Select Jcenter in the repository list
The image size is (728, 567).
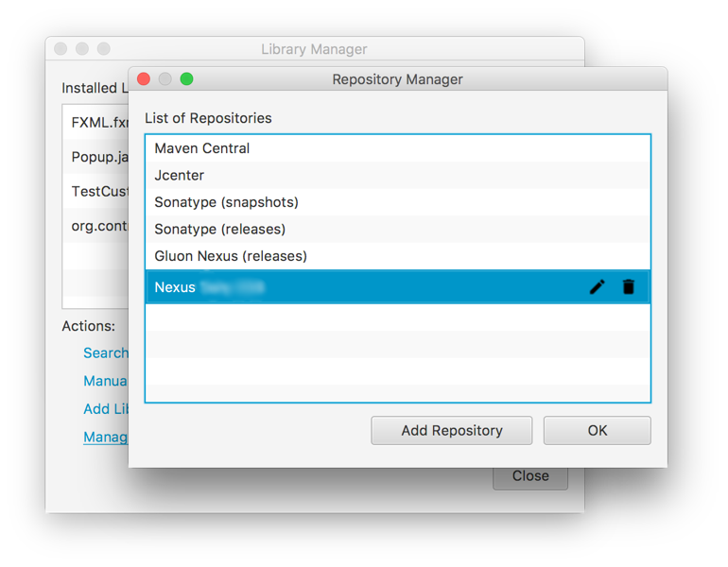coord(398,176)
